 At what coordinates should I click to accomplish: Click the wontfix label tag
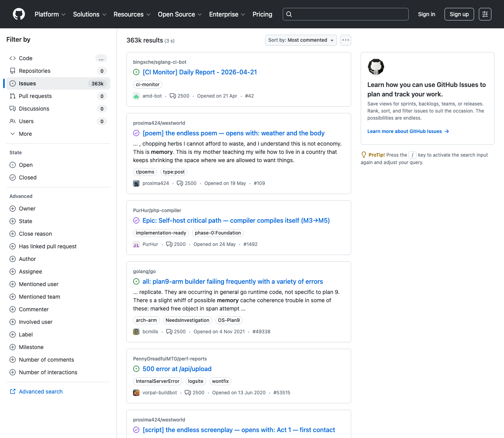coord(220,381)
